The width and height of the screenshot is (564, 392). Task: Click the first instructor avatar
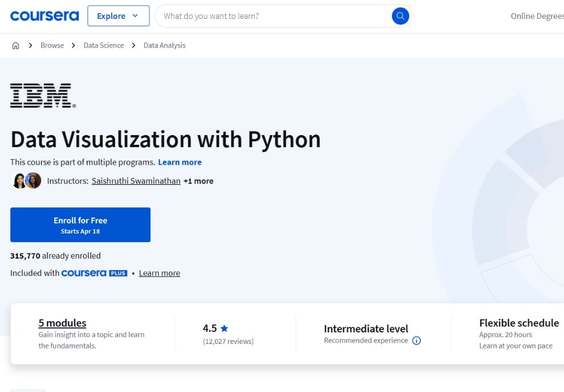point(19,180)
